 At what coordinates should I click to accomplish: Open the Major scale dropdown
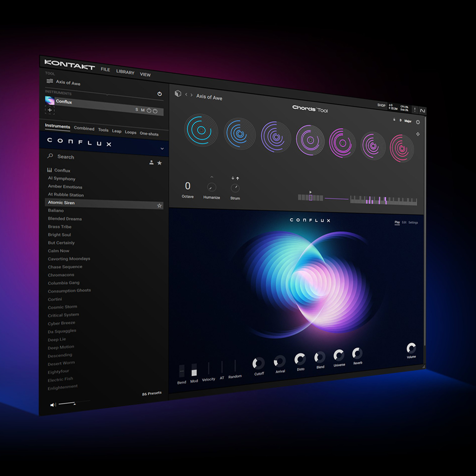click(x=408, y=121)
